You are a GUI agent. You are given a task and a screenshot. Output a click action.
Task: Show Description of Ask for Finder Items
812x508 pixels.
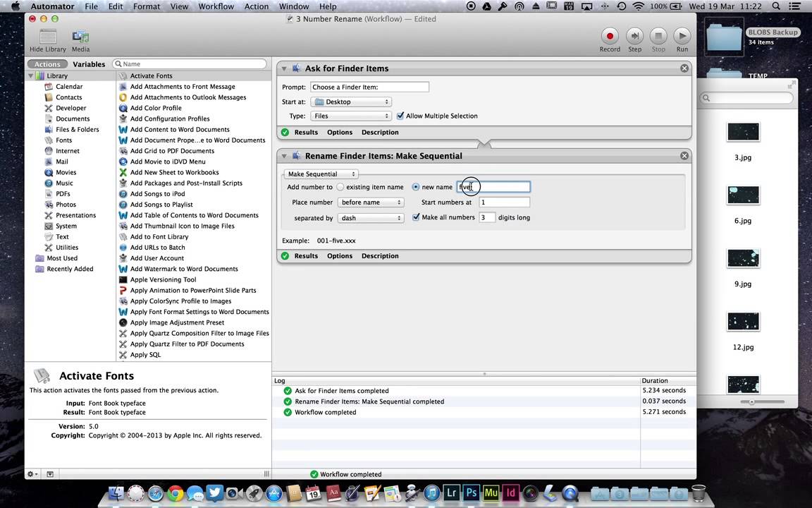[380, 132]
